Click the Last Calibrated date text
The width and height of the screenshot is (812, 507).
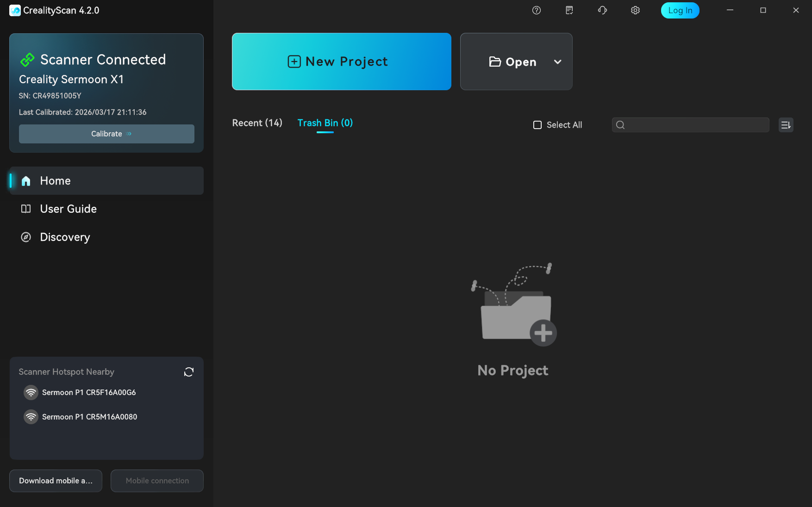click(x=82, y=112)
